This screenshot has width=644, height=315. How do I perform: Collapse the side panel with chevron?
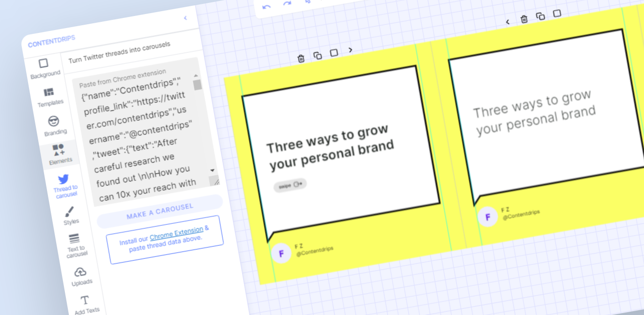click(185, 18)
